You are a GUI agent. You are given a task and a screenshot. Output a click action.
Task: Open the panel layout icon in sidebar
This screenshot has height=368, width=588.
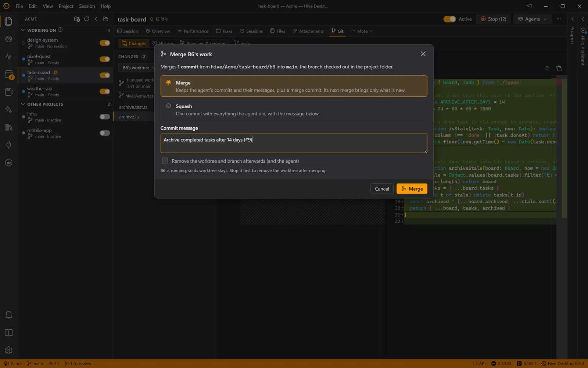point(8,333)
